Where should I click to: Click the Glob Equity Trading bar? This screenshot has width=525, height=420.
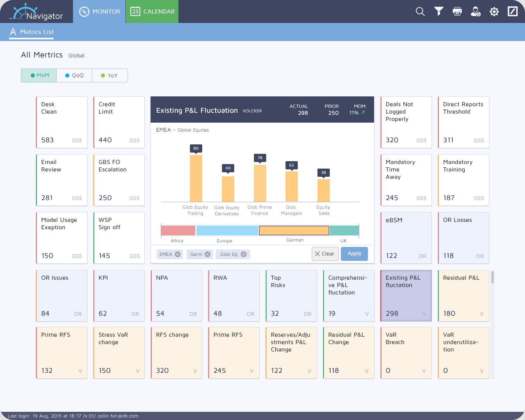196,178
